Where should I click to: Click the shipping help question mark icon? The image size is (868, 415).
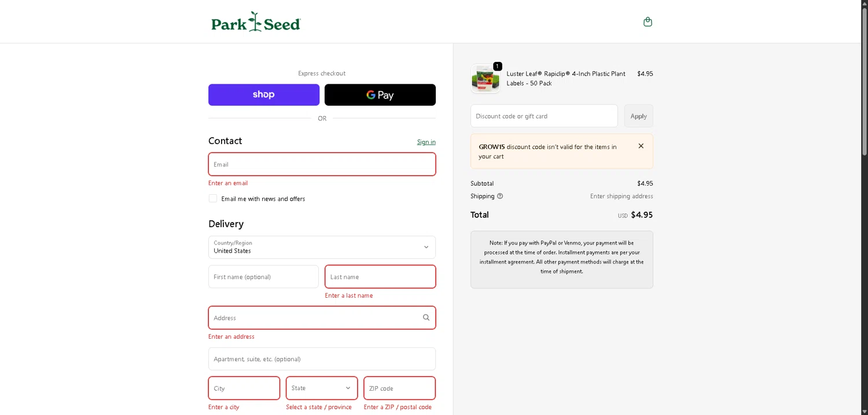click(500, 196)
